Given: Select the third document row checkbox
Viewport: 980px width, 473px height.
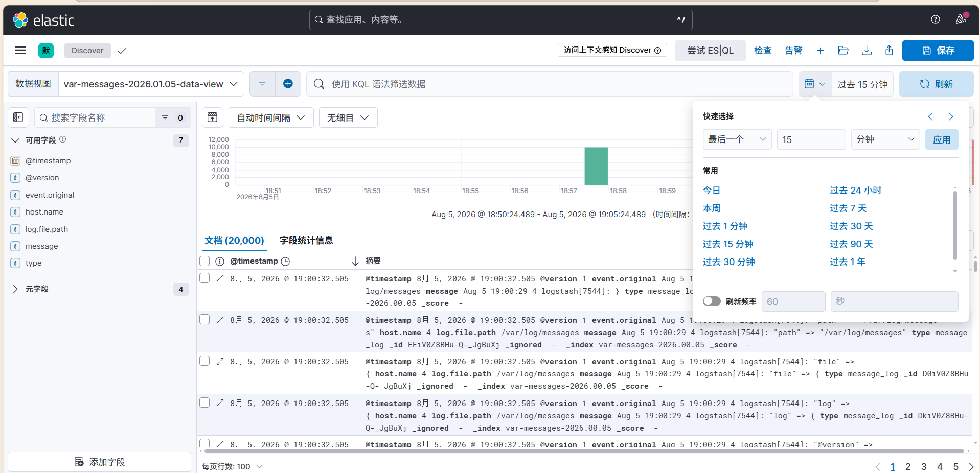Looking at the screenshot, I should (x=204, y=361).
